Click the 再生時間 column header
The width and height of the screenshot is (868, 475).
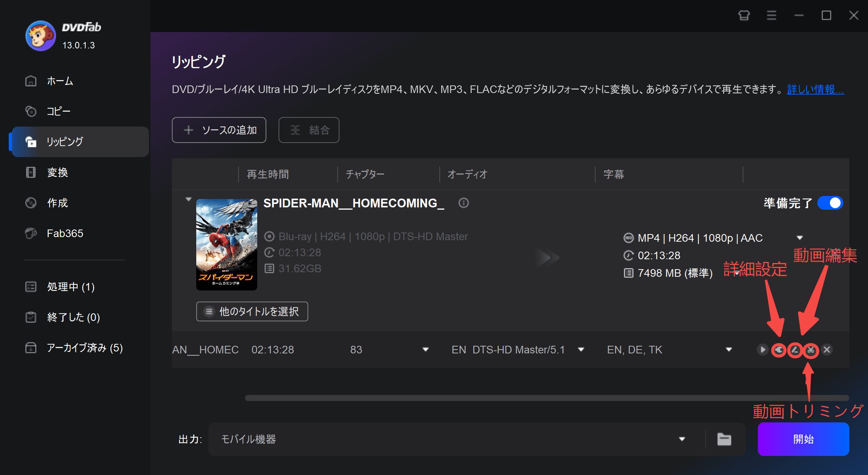268,174
